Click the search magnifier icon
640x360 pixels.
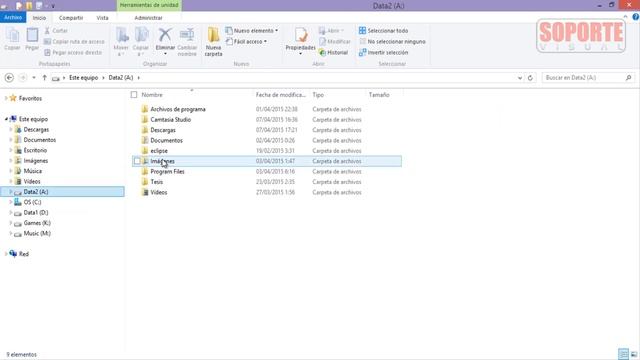click(x=629, y=78)
